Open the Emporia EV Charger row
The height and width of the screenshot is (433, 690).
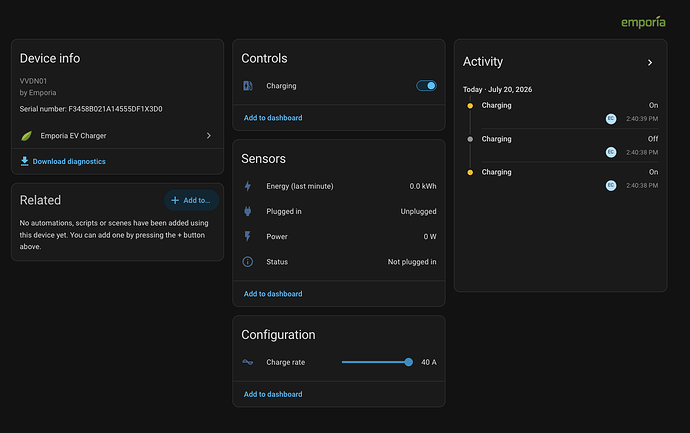pos(117,136)
